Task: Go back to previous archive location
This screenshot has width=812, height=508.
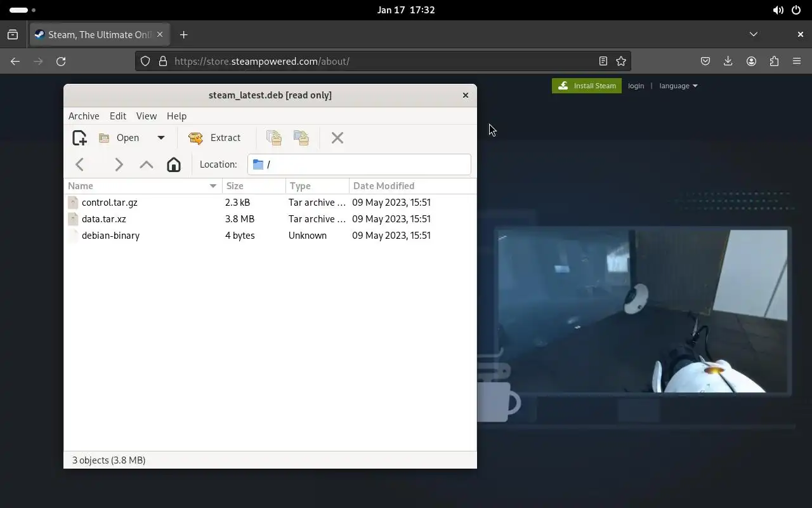Action: tap(80, 164)
